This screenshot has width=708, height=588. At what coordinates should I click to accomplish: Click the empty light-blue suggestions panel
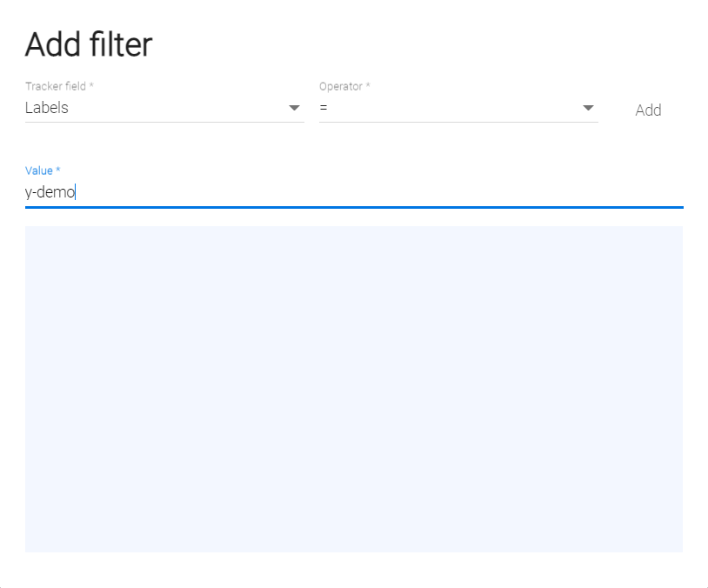point(353,389)
